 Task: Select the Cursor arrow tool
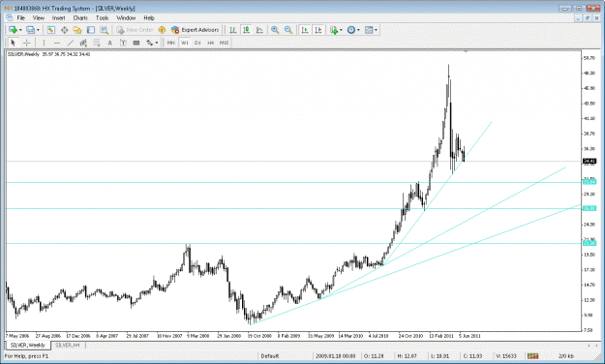(x=13, y=43)
